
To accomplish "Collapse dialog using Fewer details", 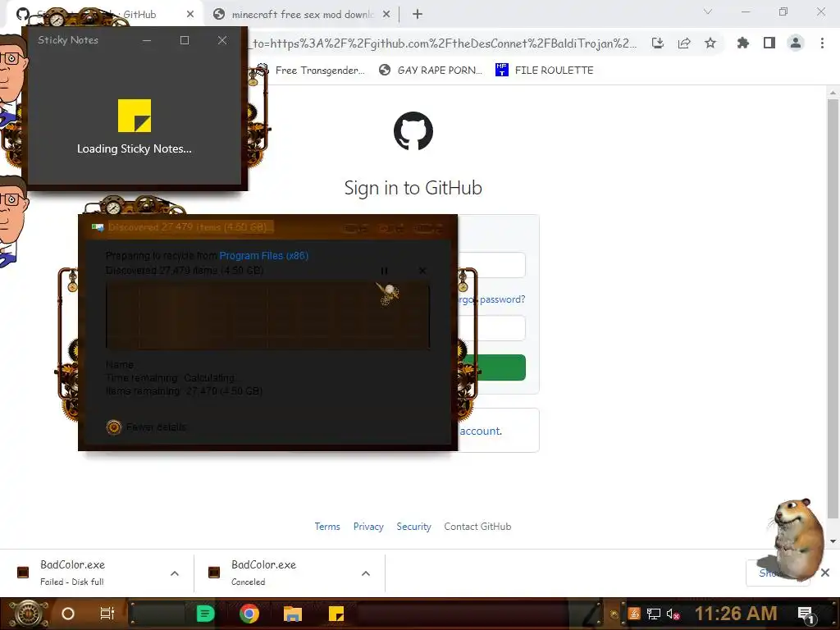I will pyautogui.click(x=146, y=427).
